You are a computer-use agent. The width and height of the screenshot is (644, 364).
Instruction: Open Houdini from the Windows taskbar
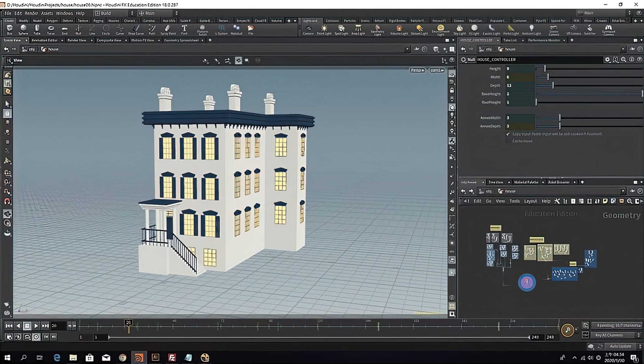coord(139,357)
